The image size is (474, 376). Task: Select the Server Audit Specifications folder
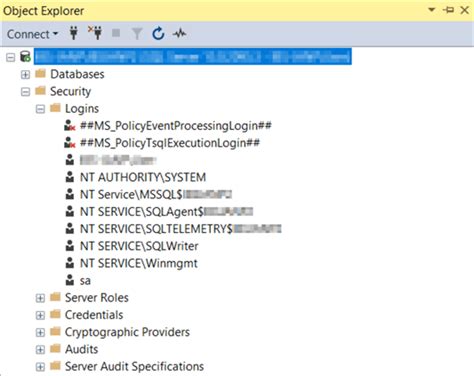[134, 367]
